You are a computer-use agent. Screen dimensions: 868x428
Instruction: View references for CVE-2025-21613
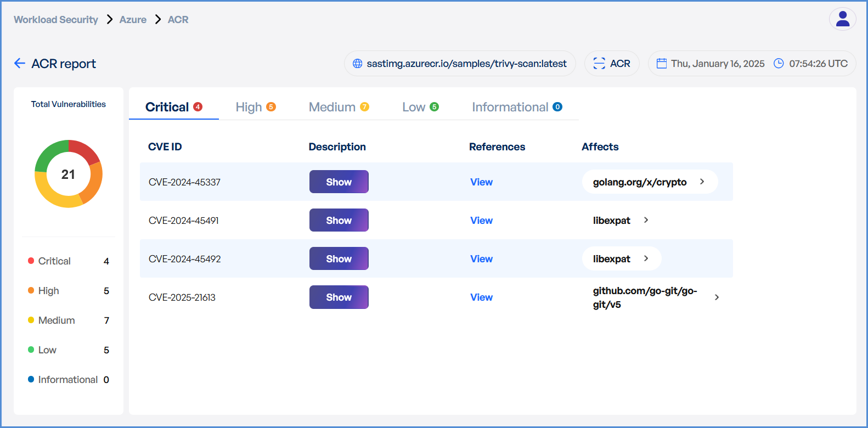pyautogui.click(x=481, y=297)
